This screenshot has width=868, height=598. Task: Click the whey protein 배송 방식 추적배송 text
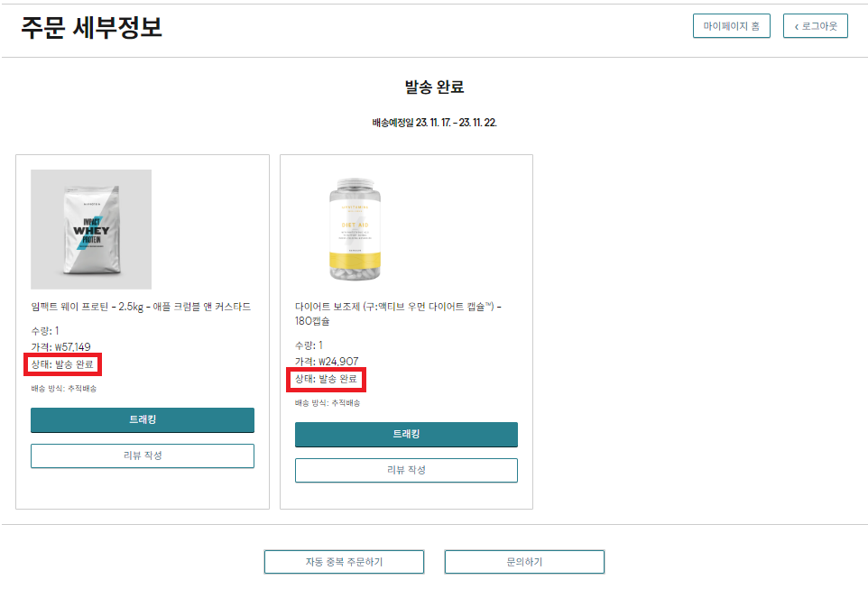(x=64, y=389)
